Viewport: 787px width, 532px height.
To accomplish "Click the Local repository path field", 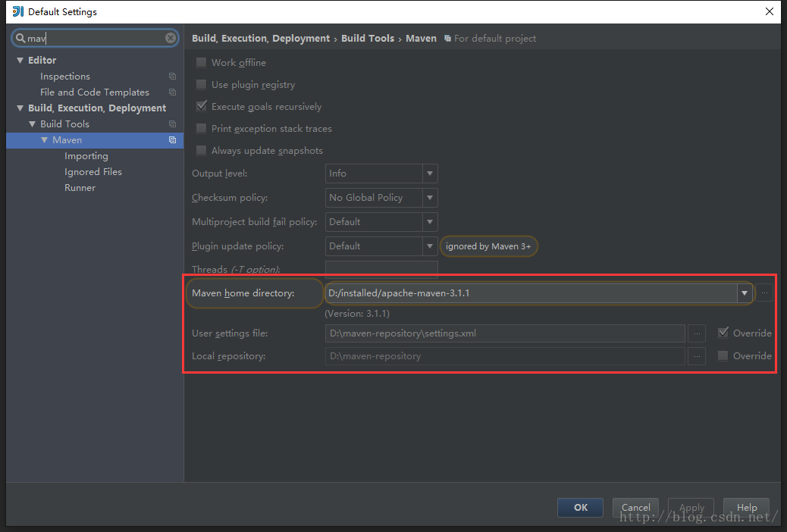I will (x=505, y=356).
